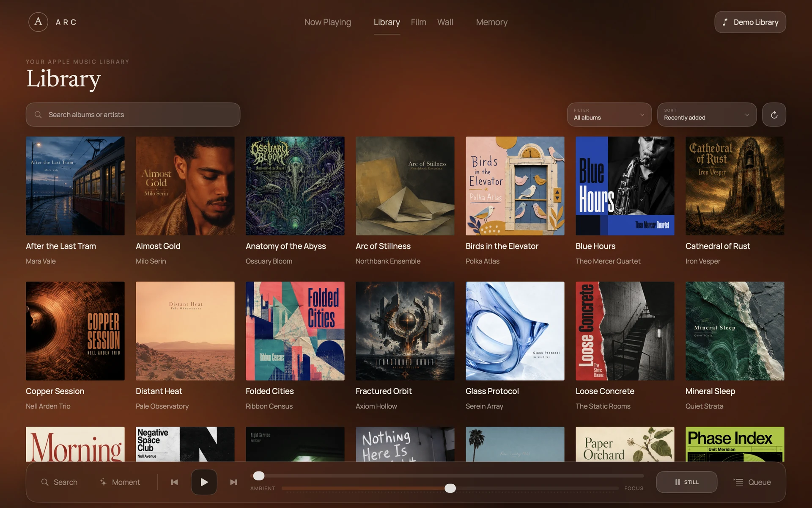Start playback with the play button
This screenshot has height=508, width=812.
tap(204, 482)
